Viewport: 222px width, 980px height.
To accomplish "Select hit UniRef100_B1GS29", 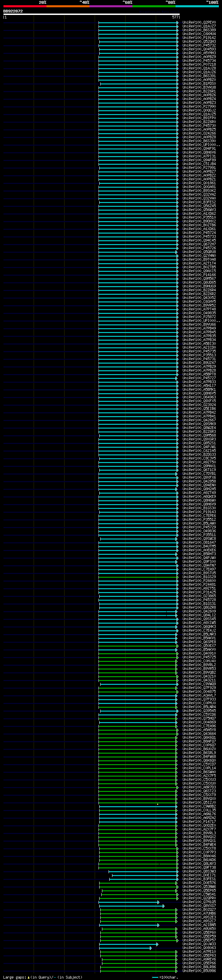I will [199, 577].
